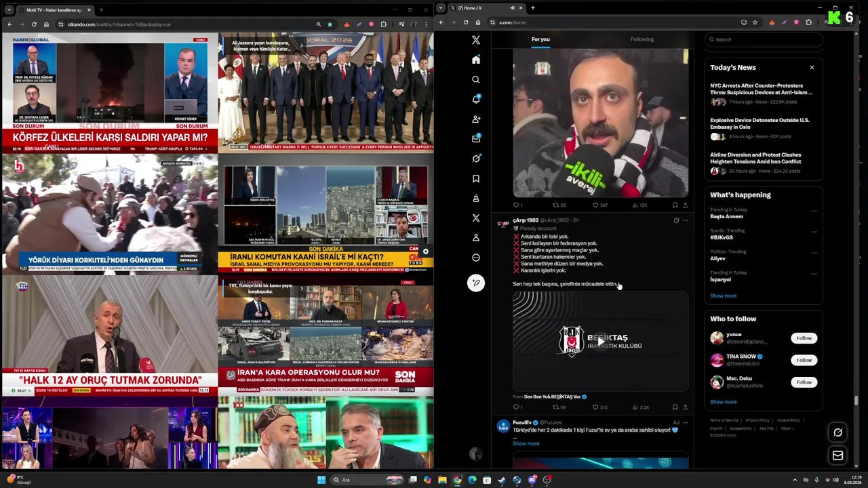Play the Beşiktaş Jimnastik Kulübü video

point(600,341)
